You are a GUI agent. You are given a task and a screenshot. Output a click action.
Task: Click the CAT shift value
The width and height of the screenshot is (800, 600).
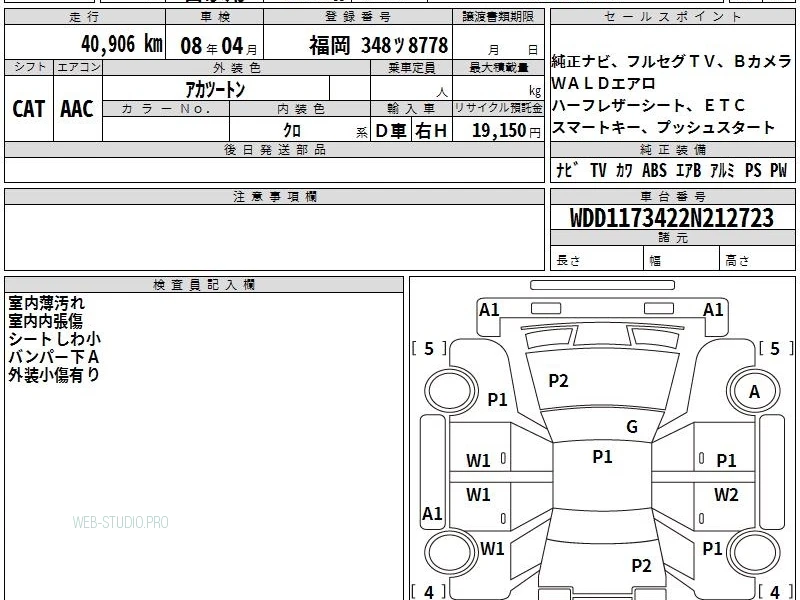pyautogui.click(x=29, y=109)
